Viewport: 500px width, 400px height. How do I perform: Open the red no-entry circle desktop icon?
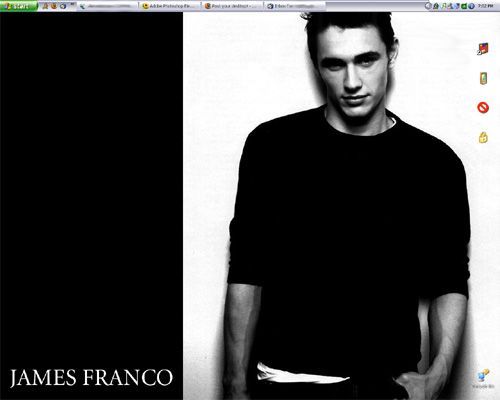483,108
